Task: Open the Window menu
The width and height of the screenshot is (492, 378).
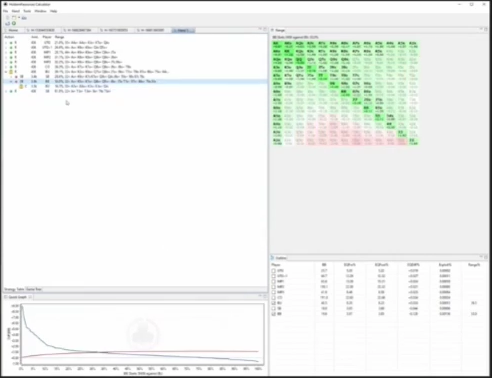Action: pyautogui.click(x=40, y=11)
